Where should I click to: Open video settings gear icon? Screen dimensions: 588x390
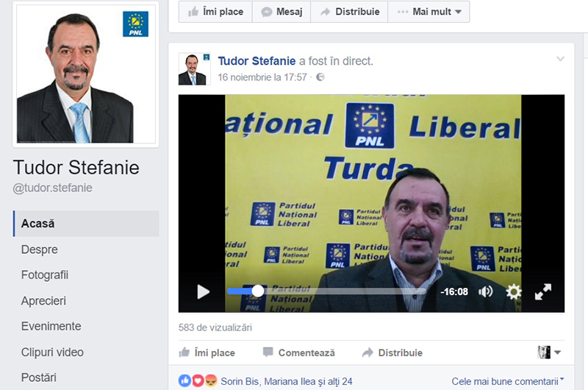tap(513, 291)
